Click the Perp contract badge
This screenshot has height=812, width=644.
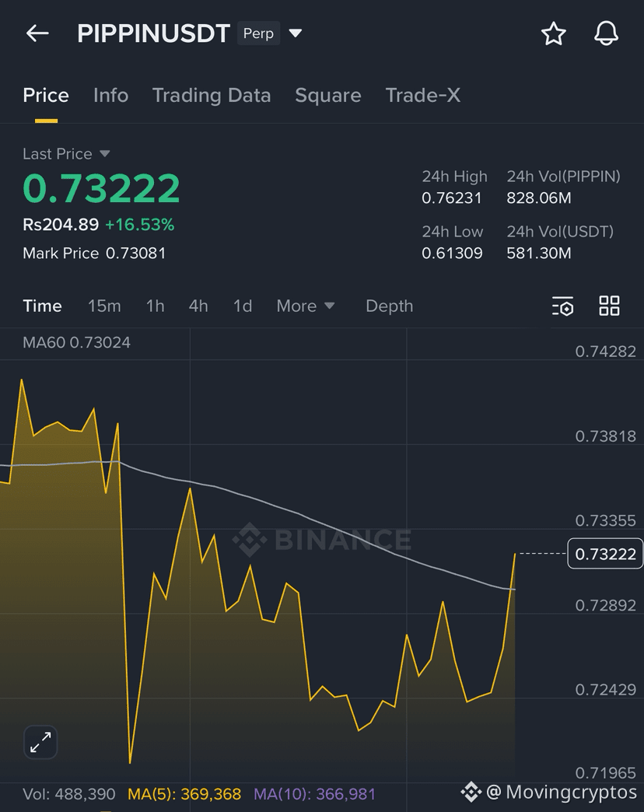[258, 33]
